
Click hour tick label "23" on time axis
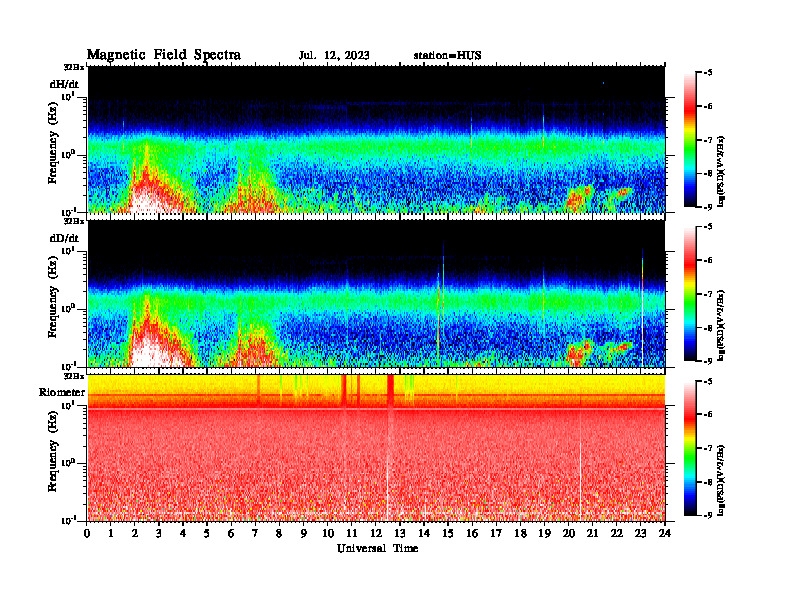[640, 533]
